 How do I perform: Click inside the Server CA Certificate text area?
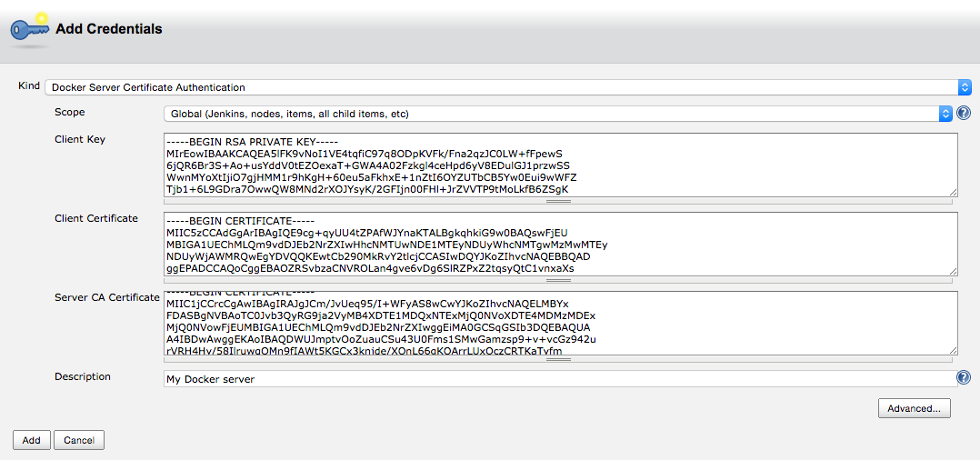coord(561,323)
